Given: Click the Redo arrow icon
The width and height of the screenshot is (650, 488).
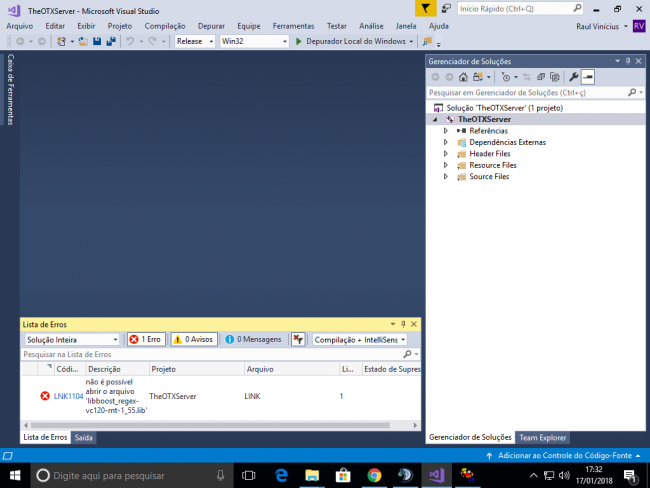Looking at the screenshot, I should click(153, 41).
